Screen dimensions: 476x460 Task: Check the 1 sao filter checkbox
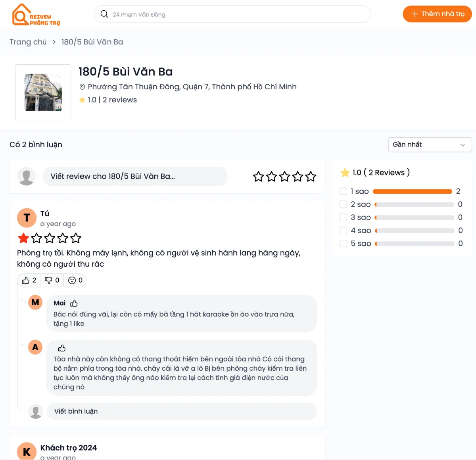point(343,191)
